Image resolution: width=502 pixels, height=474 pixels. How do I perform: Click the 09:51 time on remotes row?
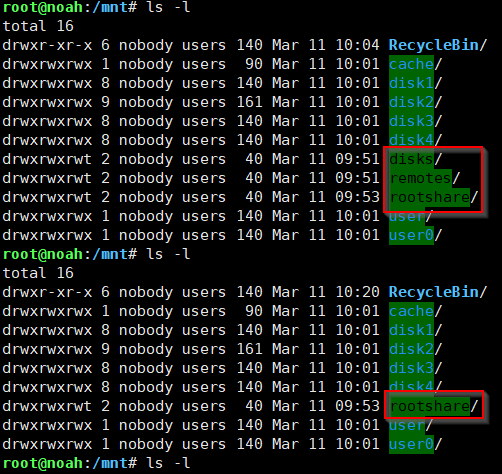coord(357,178)
